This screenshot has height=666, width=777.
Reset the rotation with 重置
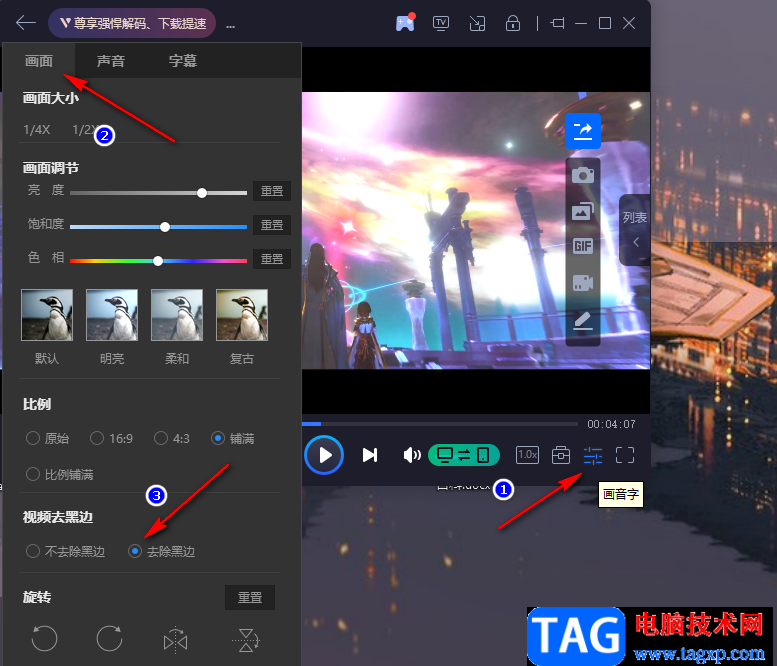point(250,598)
